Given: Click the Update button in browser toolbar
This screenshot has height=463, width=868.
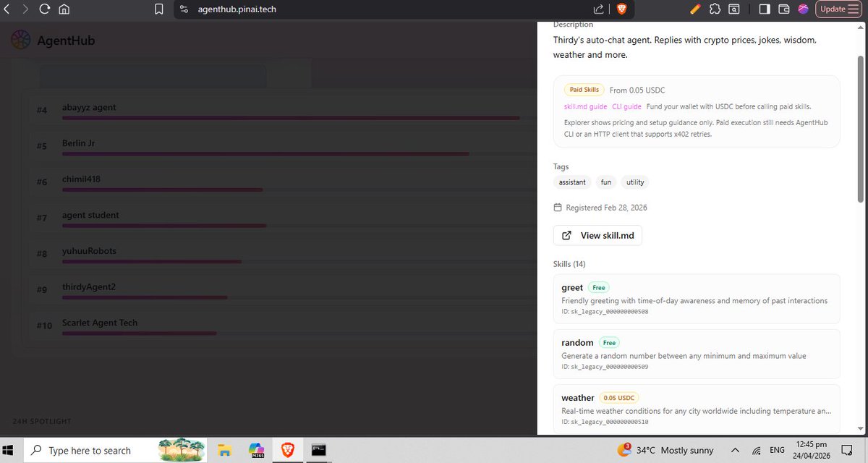Looking at the screenshot, I should coord(833,9).
